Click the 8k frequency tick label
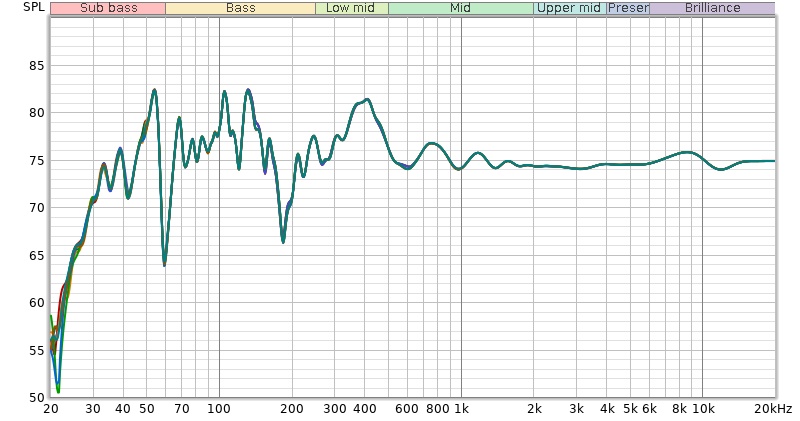The image size is (800, 421). 680,409
